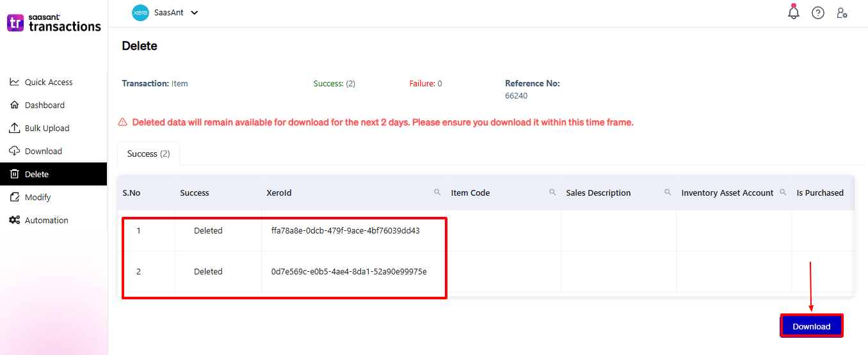Image resolution: width=868 pixels, height=355 pixels.
Task: Open the help question mark icon
Action: [x=818, y=13]
